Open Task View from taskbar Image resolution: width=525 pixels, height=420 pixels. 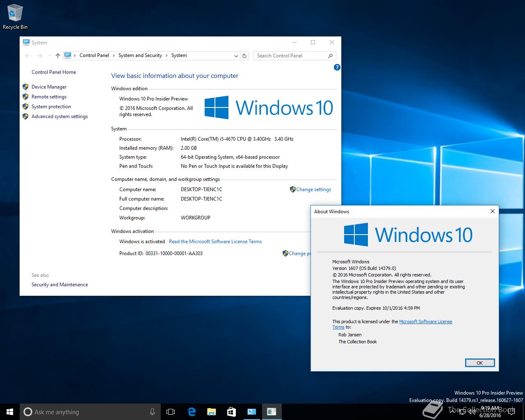tap(171, 412)
